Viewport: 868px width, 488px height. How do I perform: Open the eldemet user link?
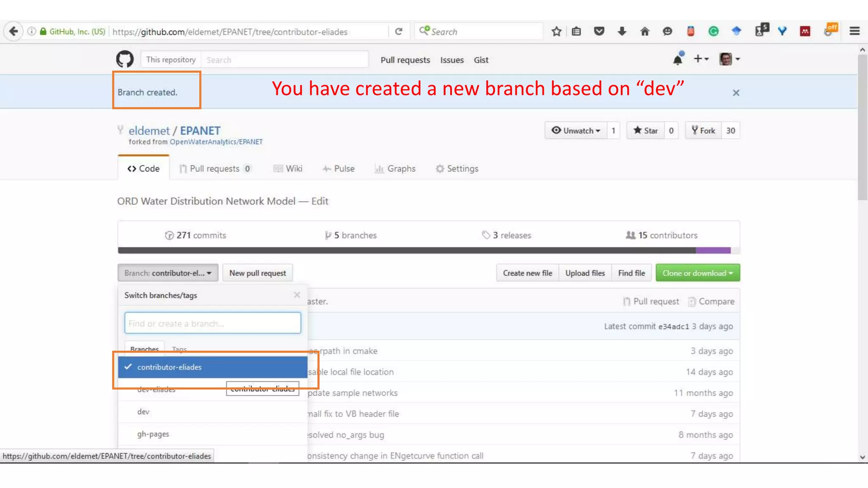coord(149,130)
